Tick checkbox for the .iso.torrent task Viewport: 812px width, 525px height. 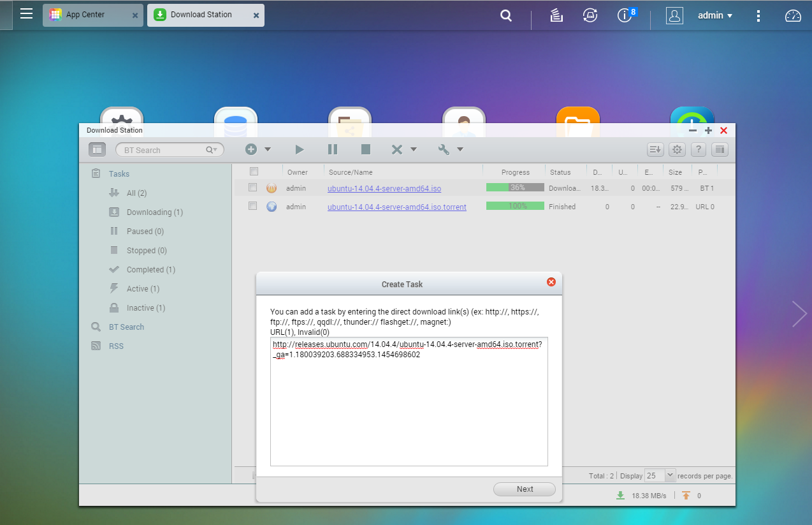coord(252,206)
